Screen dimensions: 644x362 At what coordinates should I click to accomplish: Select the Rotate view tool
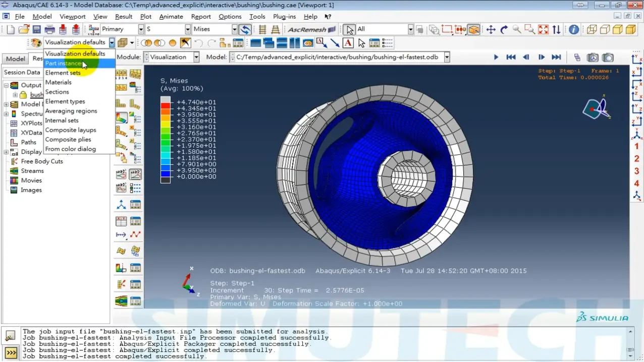504,30
